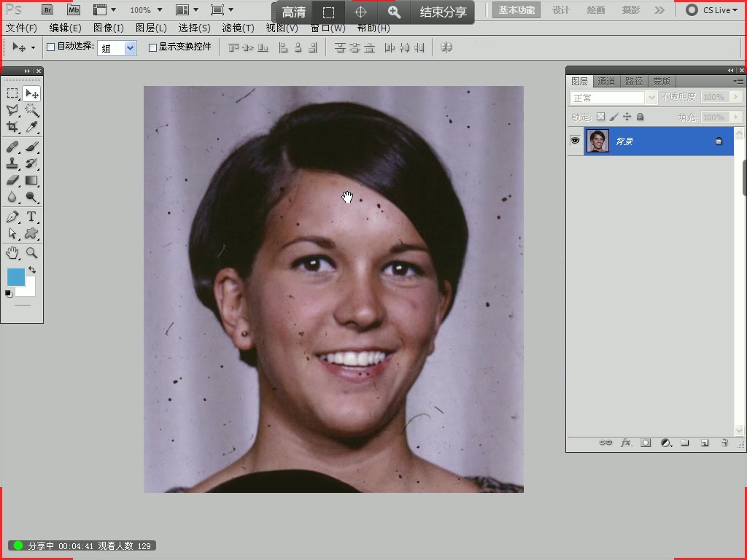The height and width of the screenshot is (560, 747).
Task: Hide the 背景 layer visibility
Action: (x=576, y=141)
